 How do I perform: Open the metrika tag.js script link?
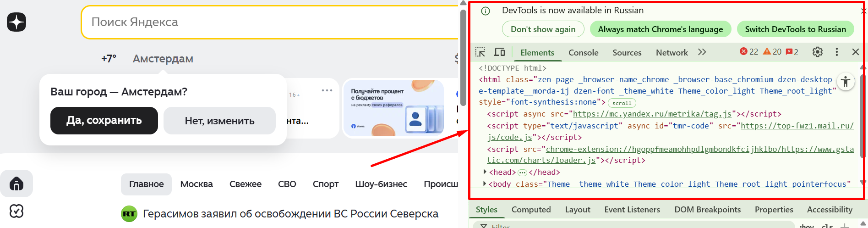(x=652, y=114)
